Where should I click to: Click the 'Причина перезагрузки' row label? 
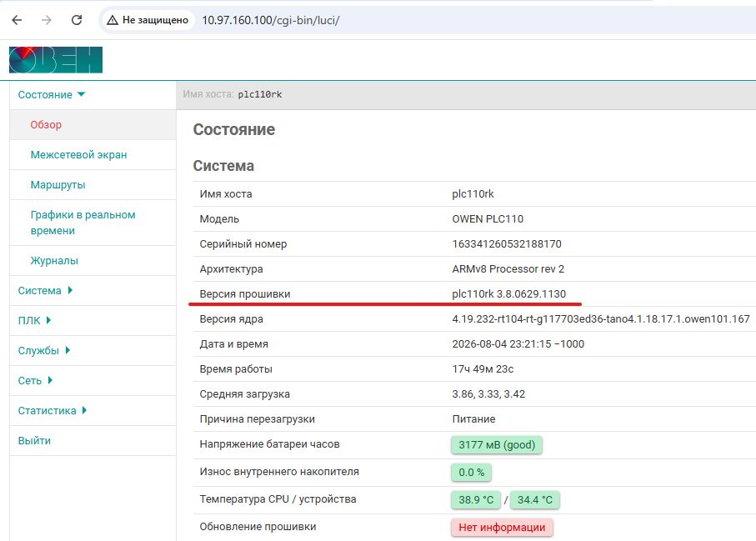pos(257,419)
